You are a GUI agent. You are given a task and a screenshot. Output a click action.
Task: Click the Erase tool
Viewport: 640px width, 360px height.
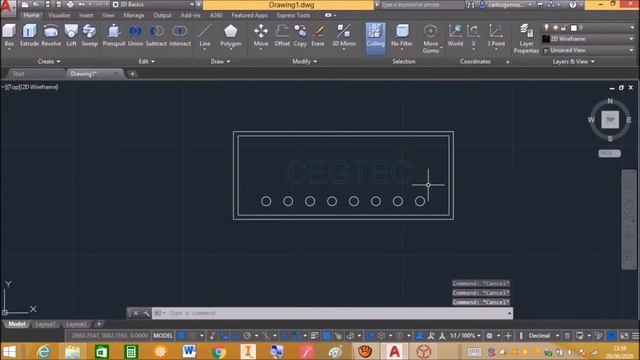pyautogui.click(x=318, y=35)
